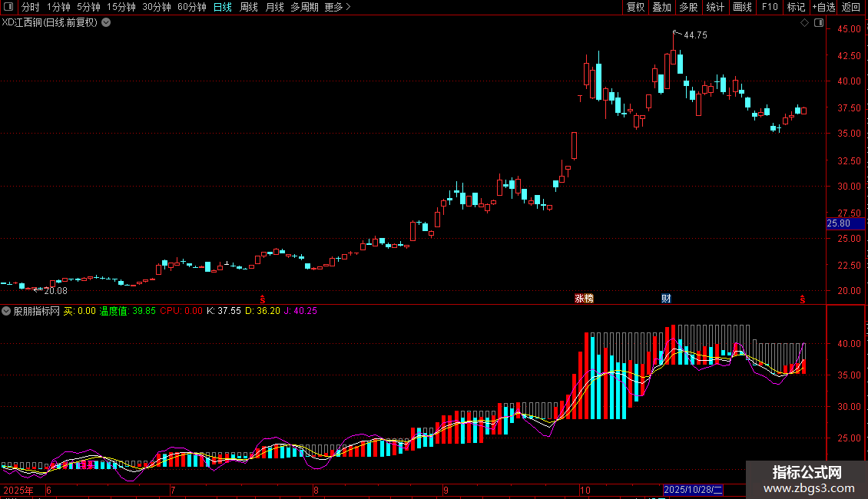868x499 pixels.
Task: Activate the 画线 drawing tool
Action: click(742, 7)
